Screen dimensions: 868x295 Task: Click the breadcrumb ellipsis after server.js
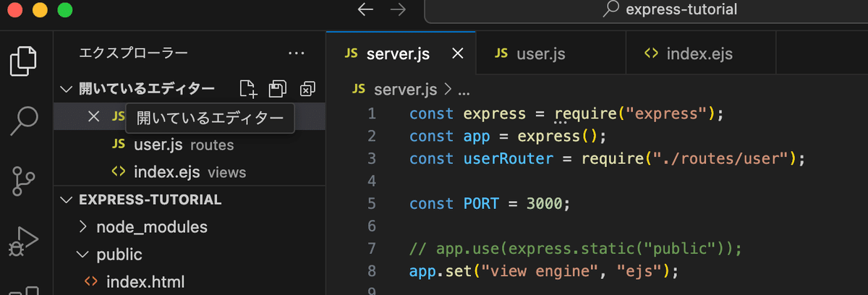[x=465, y=91]
